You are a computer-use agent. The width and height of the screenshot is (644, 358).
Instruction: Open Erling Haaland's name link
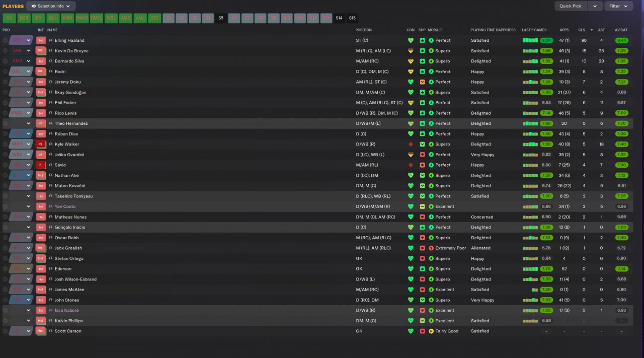(x=69, y=40)
